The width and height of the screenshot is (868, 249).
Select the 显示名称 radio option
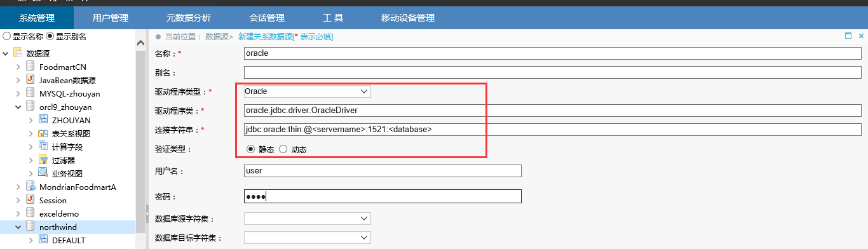[x=7, y=36]
